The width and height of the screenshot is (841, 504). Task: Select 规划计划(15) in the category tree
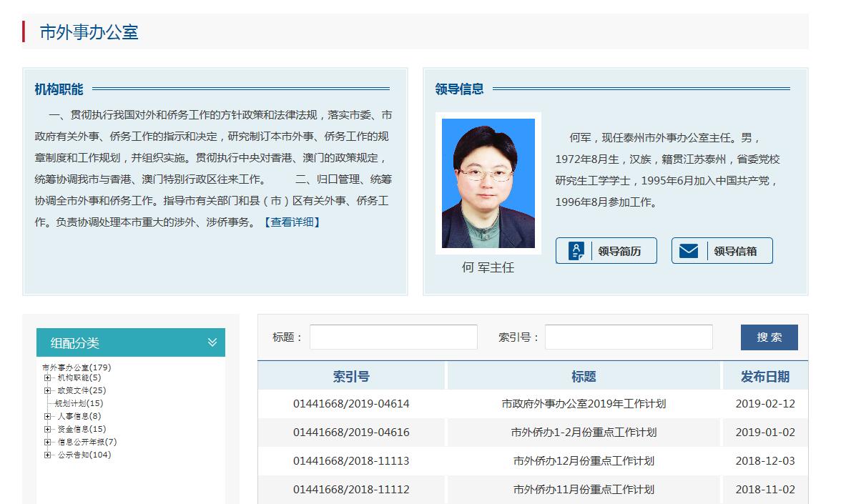pyautogui.click(x=79, y=403)
